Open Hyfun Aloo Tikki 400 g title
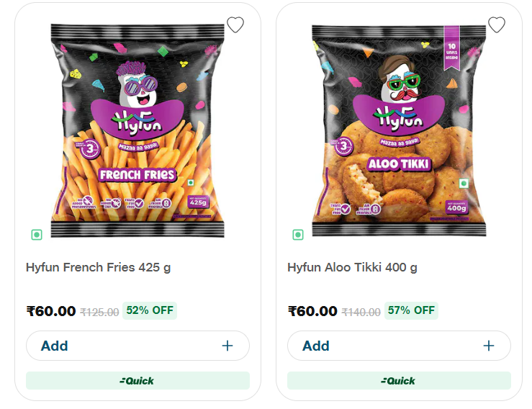The width and height of the screenshot is (532, 409). (x=352, y=267)
